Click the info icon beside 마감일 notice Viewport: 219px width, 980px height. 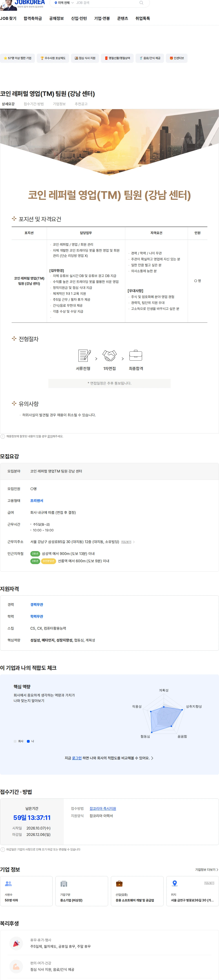tap(3, 849)
